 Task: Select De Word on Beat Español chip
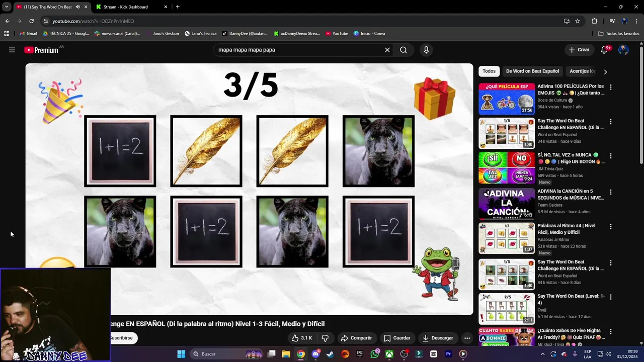point(532,71)
